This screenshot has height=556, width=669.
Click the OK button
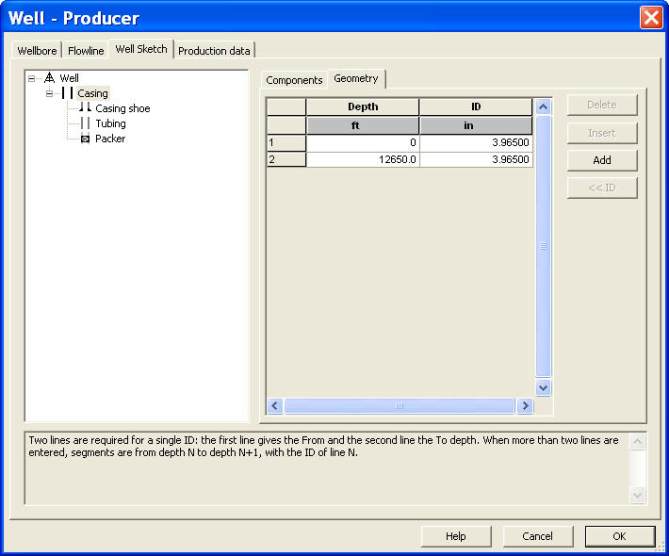(x=619, y=537)
